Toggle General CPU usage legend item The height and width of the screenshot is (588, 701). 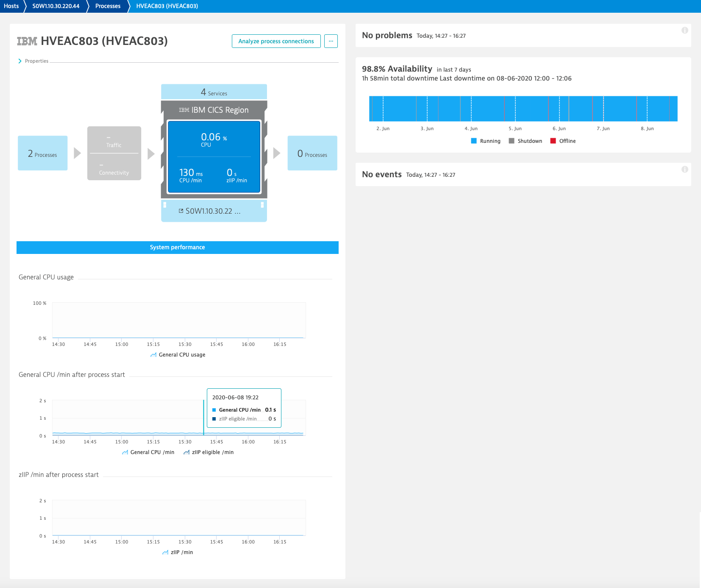178,355
